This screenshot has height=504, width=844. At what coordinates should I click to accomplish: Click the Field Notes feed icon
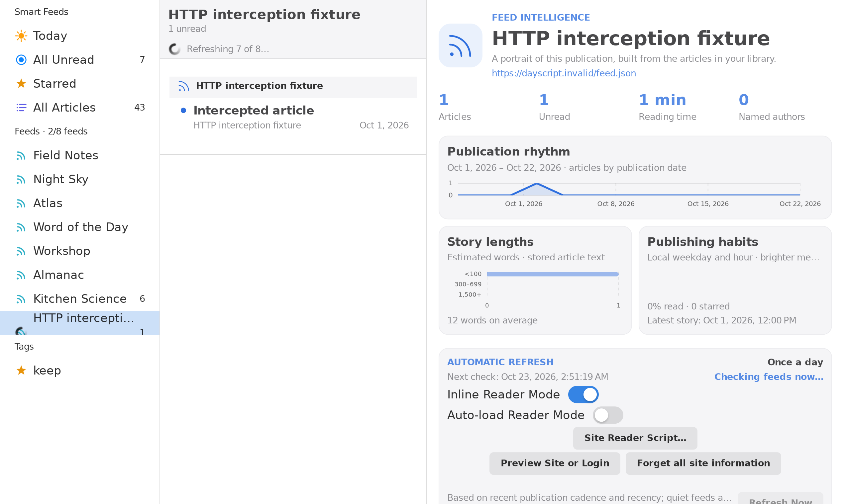click(21, 155)
